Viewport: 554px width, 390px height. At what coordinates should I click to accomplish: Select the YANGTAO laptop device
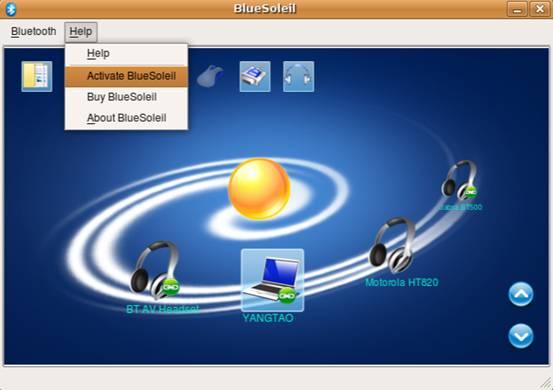pyautogui.click(x=272, y=280)
